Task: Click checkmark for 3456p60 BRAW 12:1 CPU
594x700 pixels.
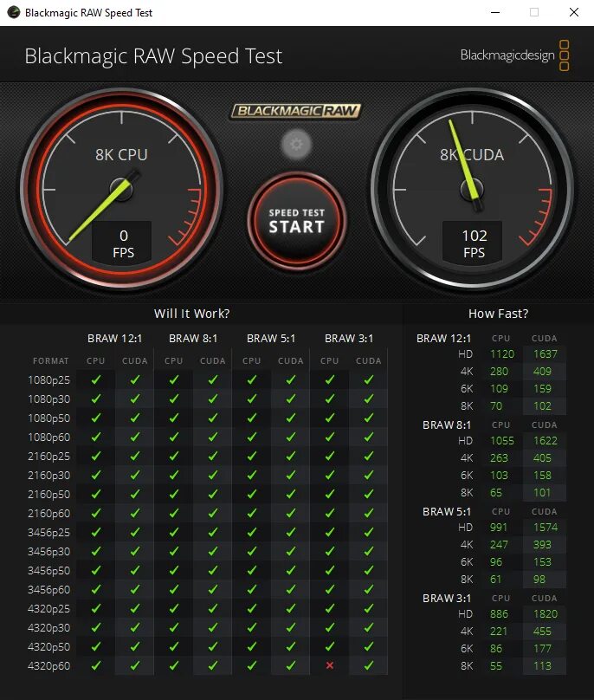Action: coord(96,590)
